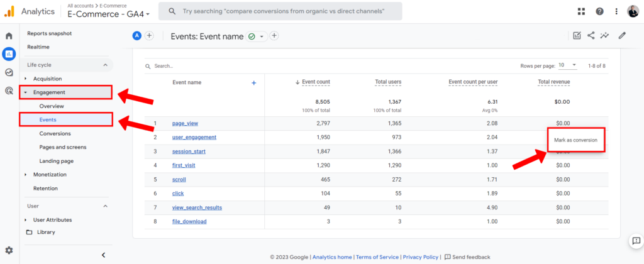Screen dimensions: 644x264
Task: Collapse the Life cycle section
Action: (105, 65)
